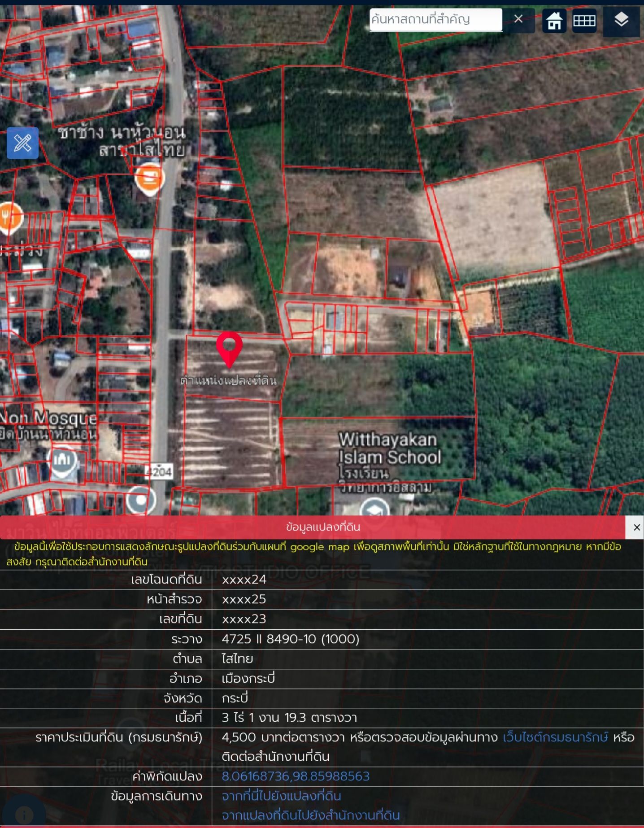Click the map sheet value 4725 II 8490-10 (1000)
The width and height of the screenshot is (644, 828).
pos(291,639)
